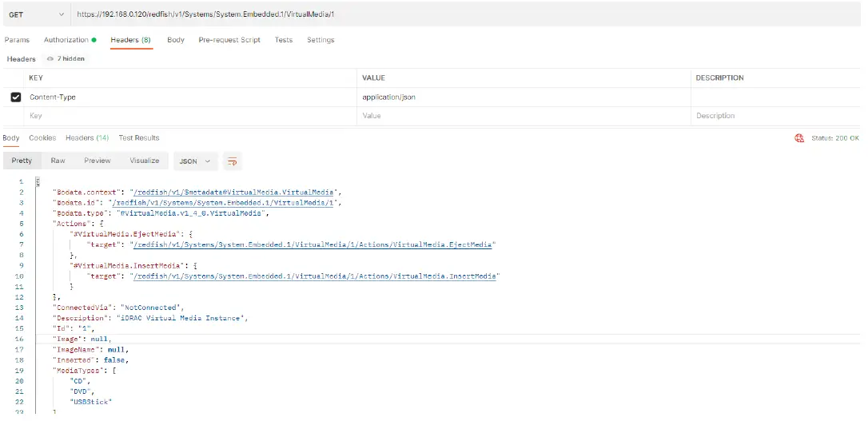868x421 pixels.
Task: Open the Pre-request Script tab
Action: (x=229, y=40)
